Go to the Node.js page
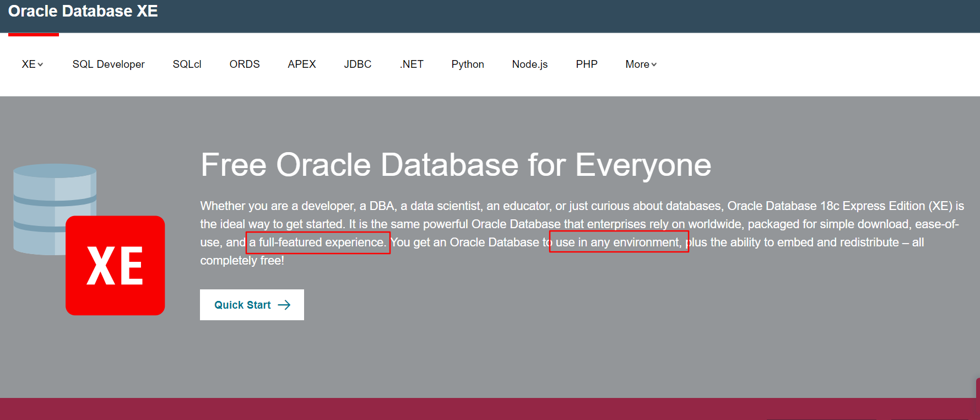The height and width of the screenshot is (420, 980). click(530, 64)
